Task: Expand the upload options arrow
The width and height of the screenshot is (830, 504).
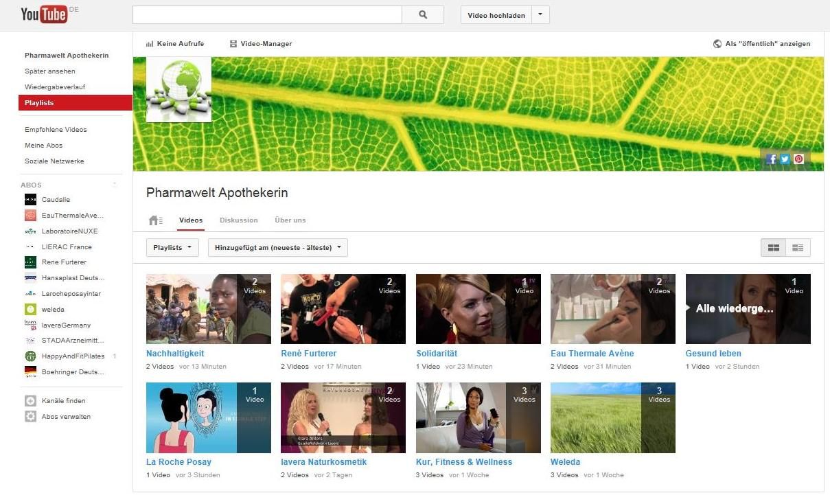Action: 540,15
